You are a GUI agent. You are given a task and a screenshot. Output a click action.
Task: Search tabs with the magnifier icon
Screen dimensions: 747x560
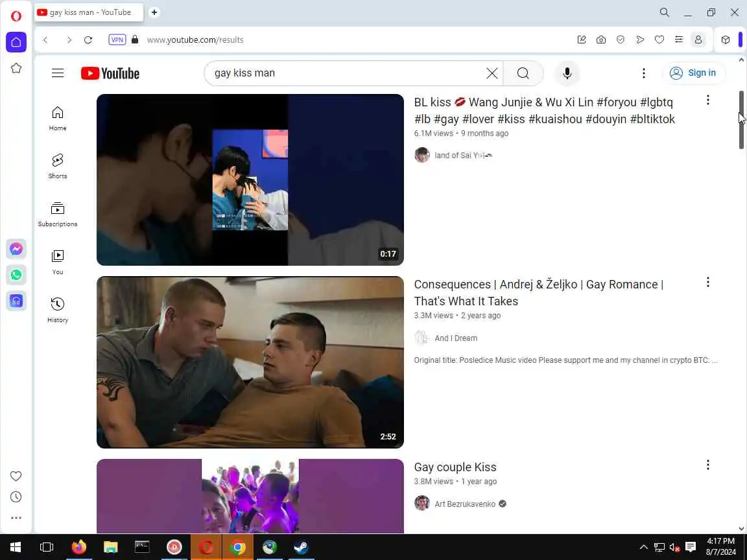point(665,12)
